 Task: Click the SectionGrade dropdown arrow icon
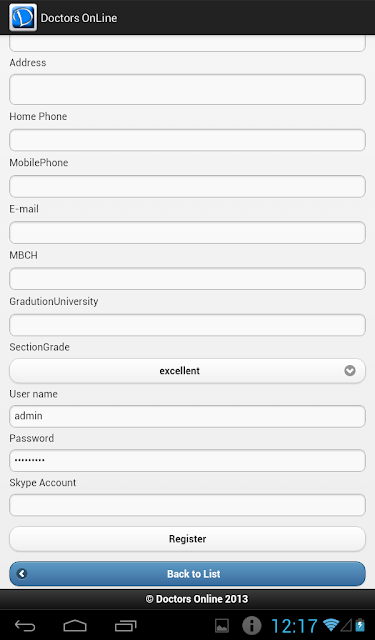[350, 371]
